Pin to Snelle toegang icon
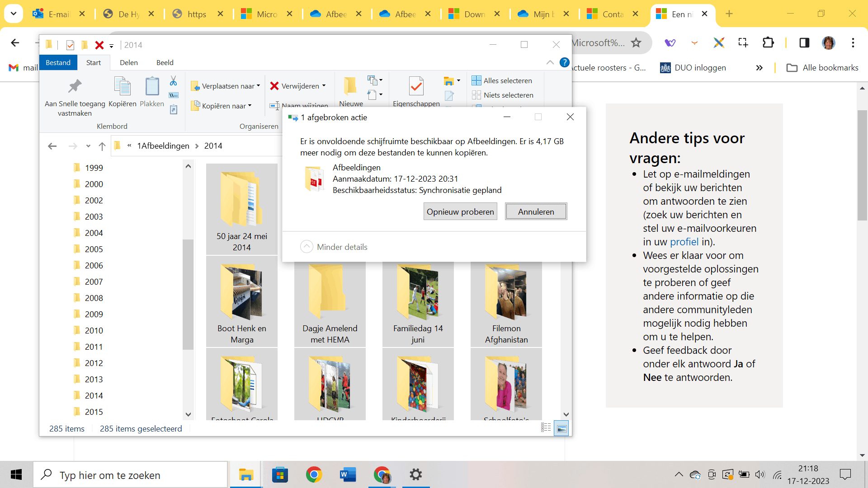The height and width of the screenshot is (488, 868). point(75,87)
